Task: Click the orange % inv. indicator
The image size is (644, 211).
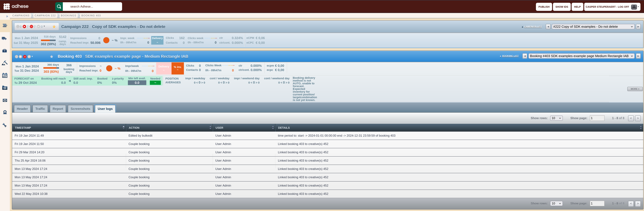Action: click(x=177, y=68)
